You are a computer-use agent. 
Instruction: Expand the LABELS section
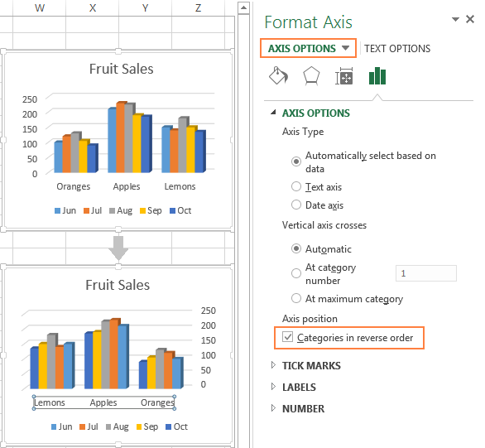click(x=273, y=387)
